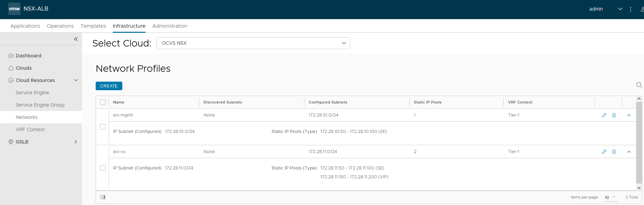
Task: Click pool 172.28.11.150 - 172.28.11.200 (VIP)
Action: point(354,177)
